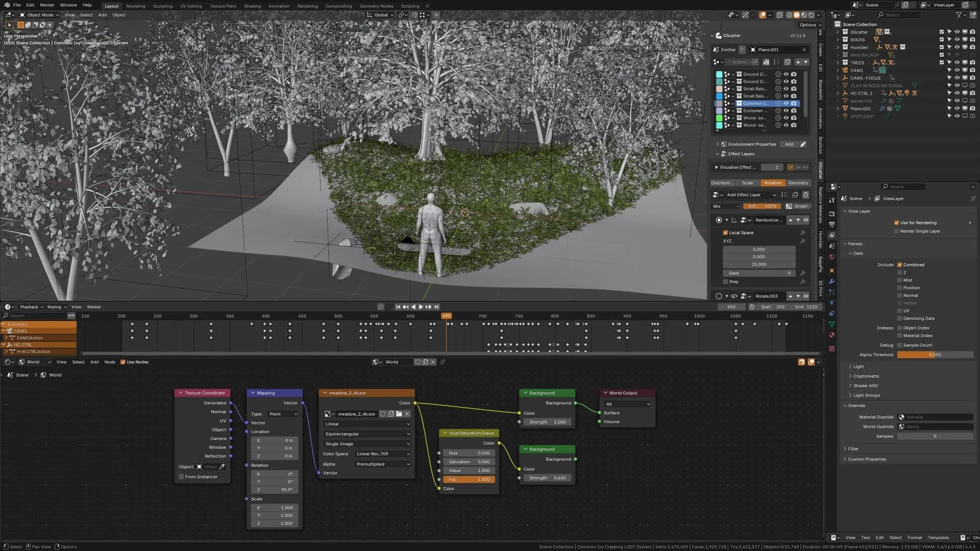Click the Play animation button in timeline
This screenshot has width=980, height=551.
[x=421, y=307]
